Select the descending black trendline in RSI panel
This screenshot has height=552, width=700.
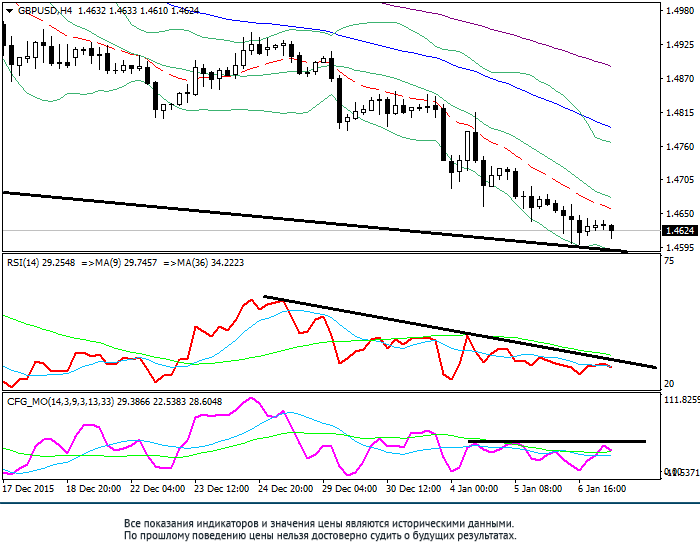pyautogui.click(x=460, y=332)
